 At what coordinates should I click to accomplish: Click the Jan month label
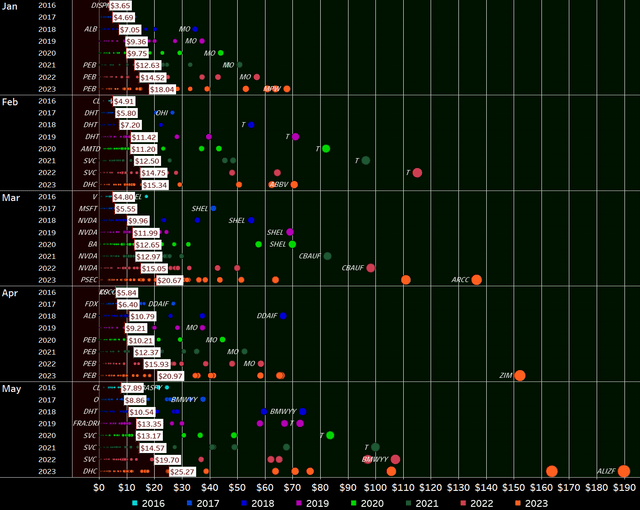point(9,6)
